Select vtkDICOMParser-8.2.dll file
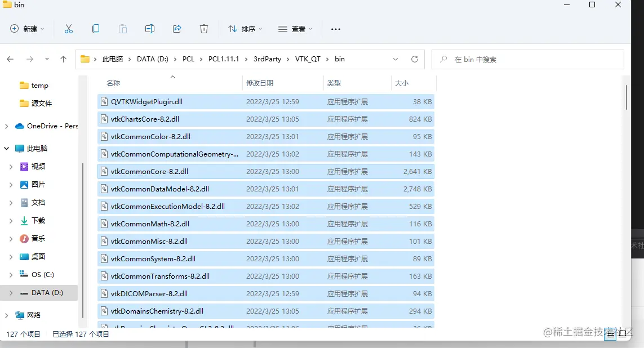This screenshot has width=644, height=348. tap(266, 293)
